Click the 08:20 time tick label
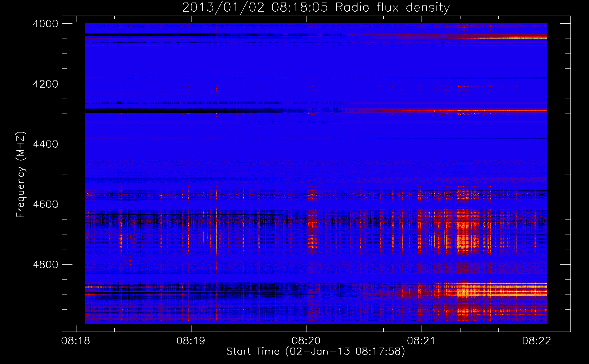589x364 pixels. pyautogui.click(x=306, y=341)
